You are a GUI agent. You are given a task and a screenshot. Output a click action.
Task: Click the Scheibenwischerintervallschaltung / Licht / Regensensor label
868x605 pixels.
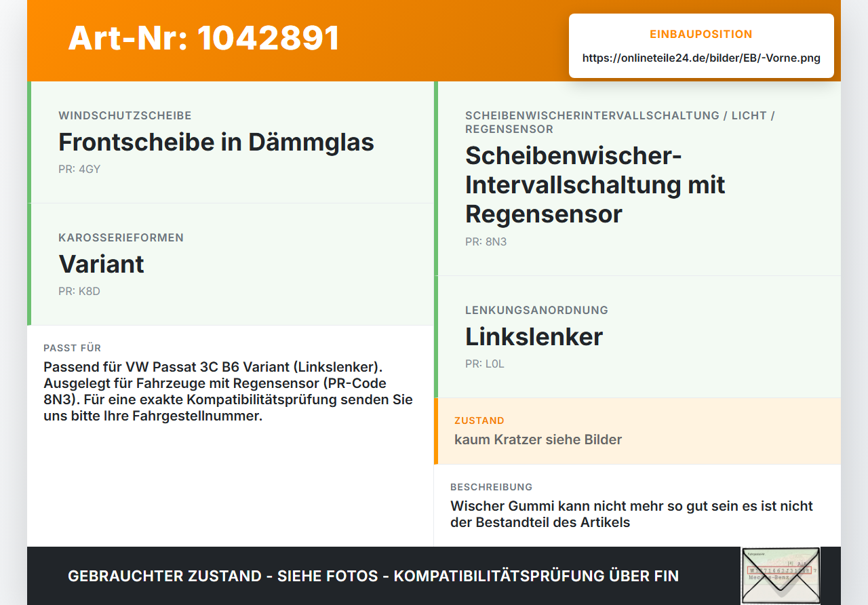pyautogui.click(x=620, y=123)
